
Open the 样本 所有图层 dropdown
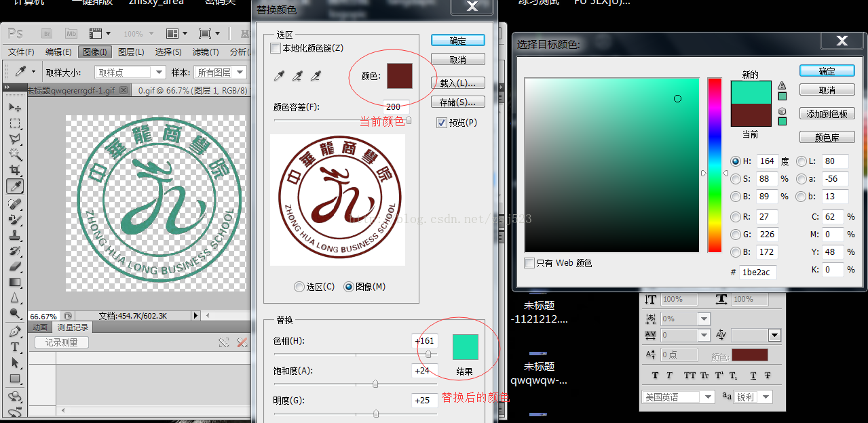point(219,73)
